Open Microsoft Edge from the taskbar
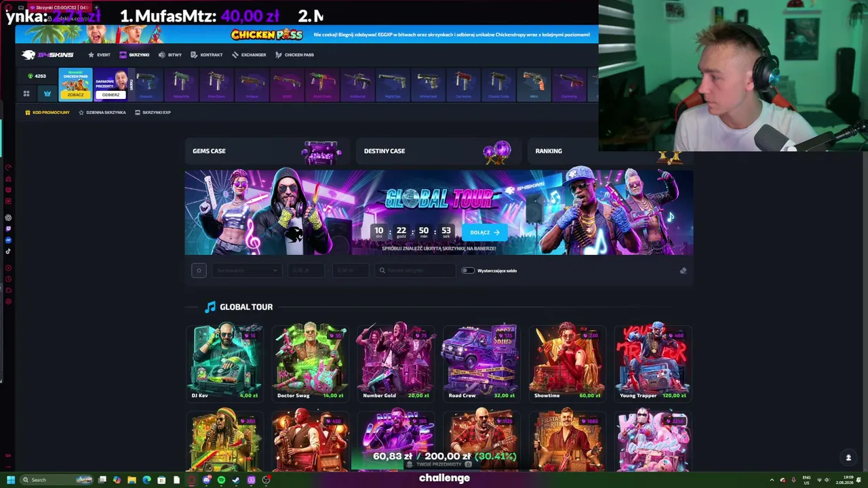The image size is (868, 488). click(146, 480)
